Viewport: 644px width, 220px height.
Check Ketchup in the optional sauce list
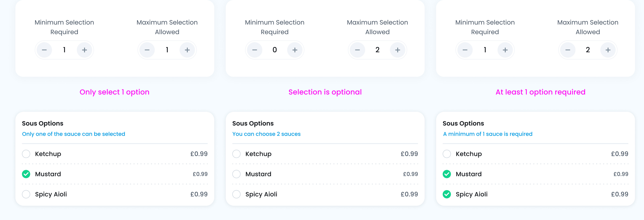(x=236, y=154)
